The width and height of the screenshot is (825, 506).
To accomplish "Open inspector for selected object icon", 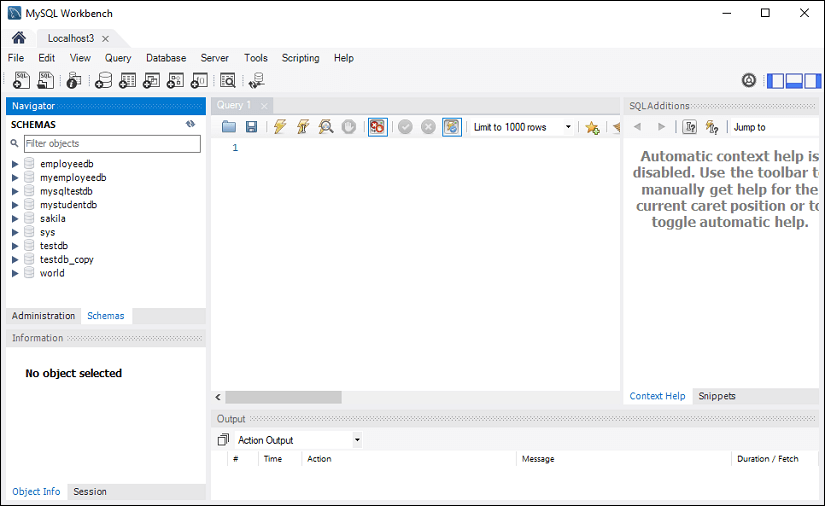I will tap(74, 80).
